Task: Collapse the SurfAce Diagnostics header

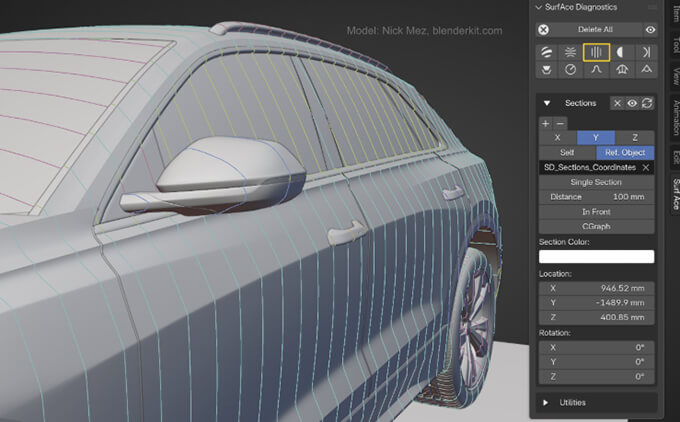Action: pos(539,7)
